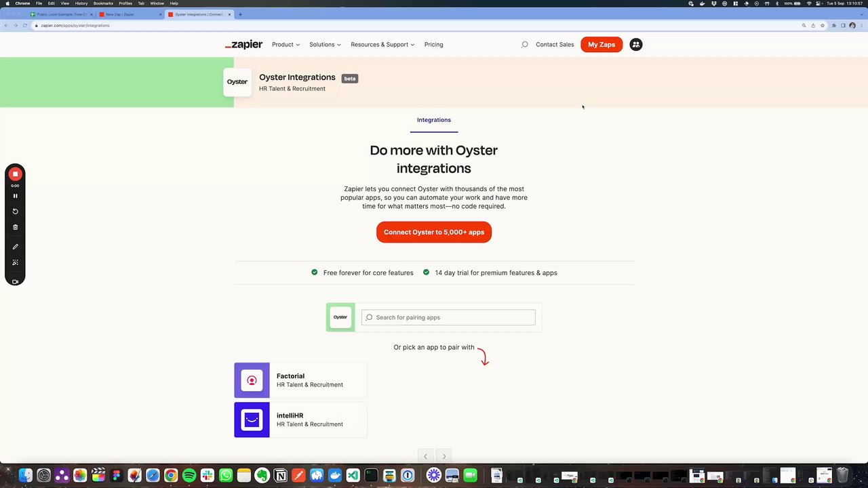Screen dimensions: 868x488
Task: Open the account avatar menu
Action: (x=635, y=45)
